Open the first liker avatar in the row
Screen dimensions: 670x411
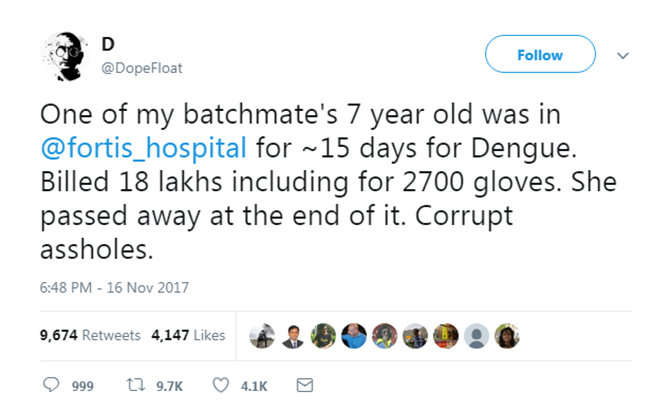262,336
